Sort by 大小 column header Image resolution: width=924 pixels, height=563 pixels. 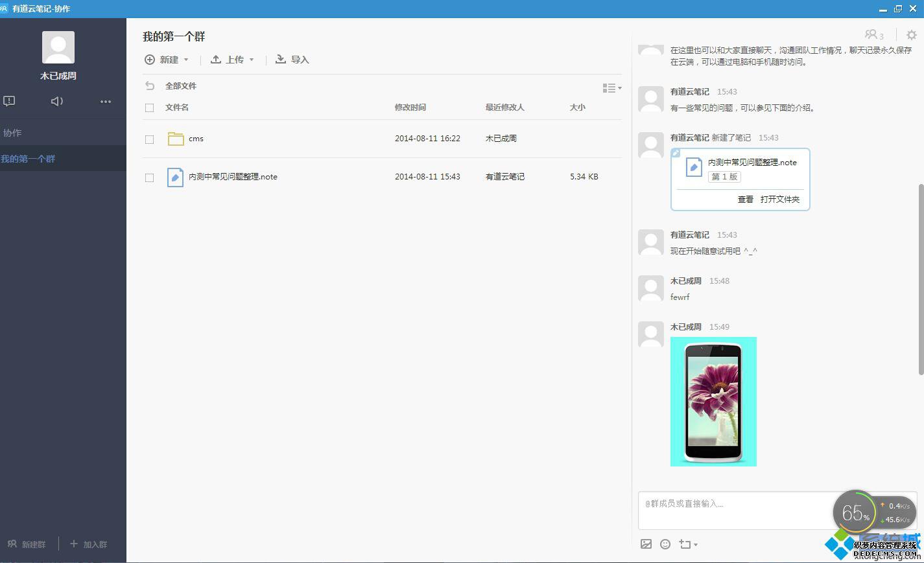[x=578, y=108]
